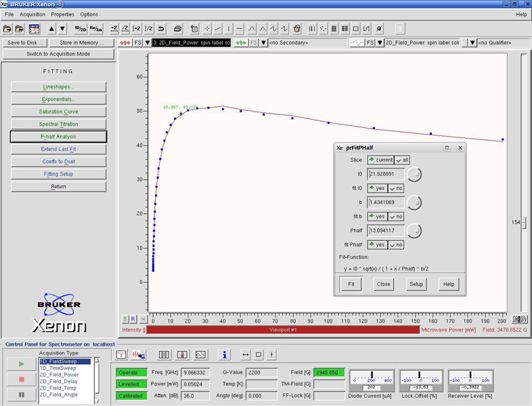Image resolution: width=532 pixels, height=406 pixels.
Task: Click the alpha symbol toolbar icon
Action: (x=379, y=29)
